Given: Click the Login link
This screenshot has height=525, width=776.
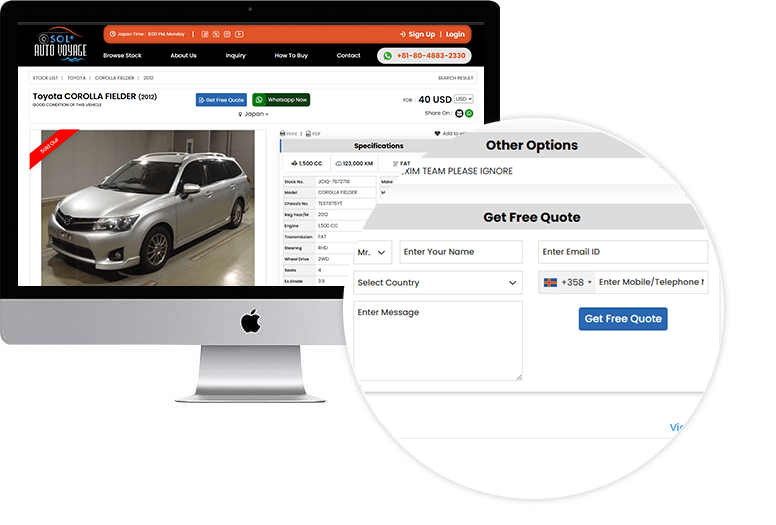Looking at the screenshot, I should [x=455, y=34].
